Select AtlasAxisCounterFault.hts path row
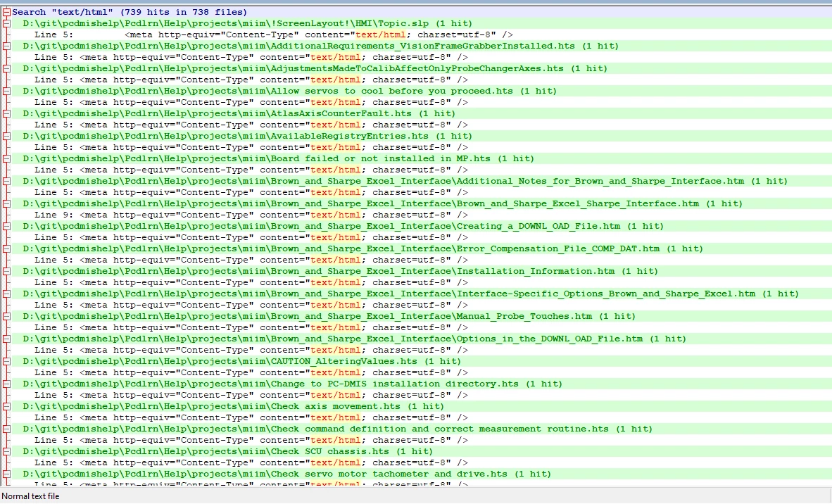This screenshot has height=504, width=832. click(239, 113)
